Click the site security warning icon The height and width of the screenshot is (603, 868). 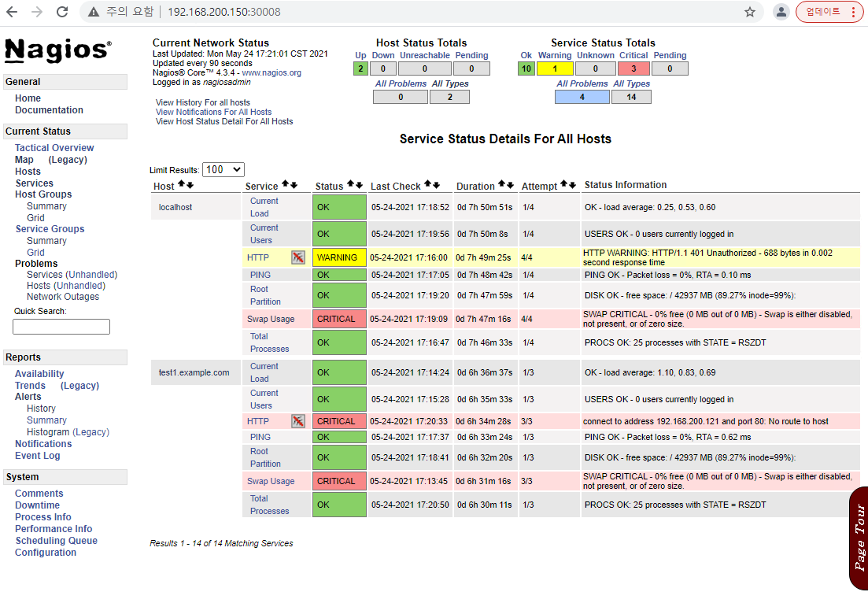94,12
